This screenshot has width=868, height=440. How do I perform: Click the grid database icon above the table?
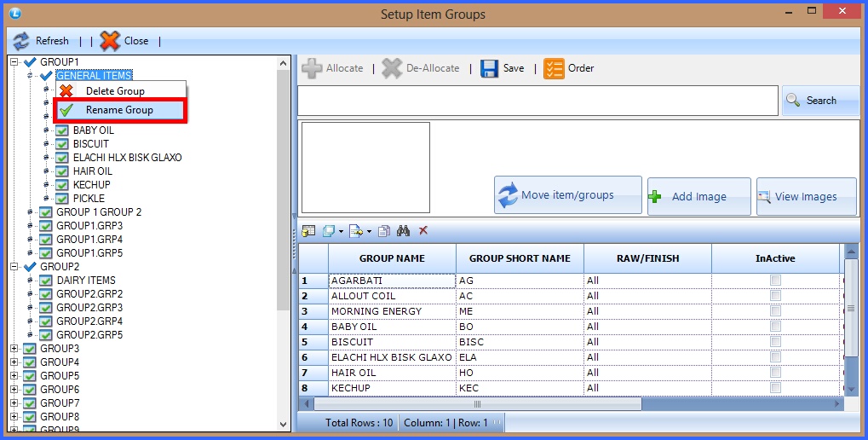click(308, 231)
